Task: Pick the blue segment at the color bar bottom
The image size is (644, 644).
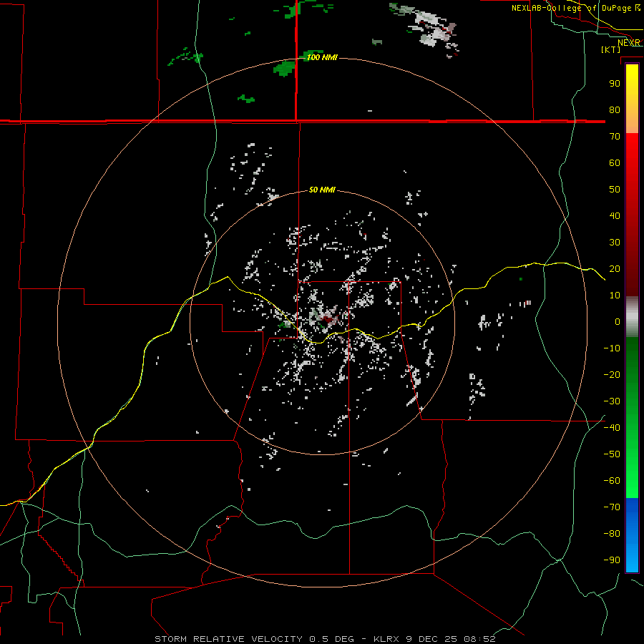Action: (x=632, y=535)
